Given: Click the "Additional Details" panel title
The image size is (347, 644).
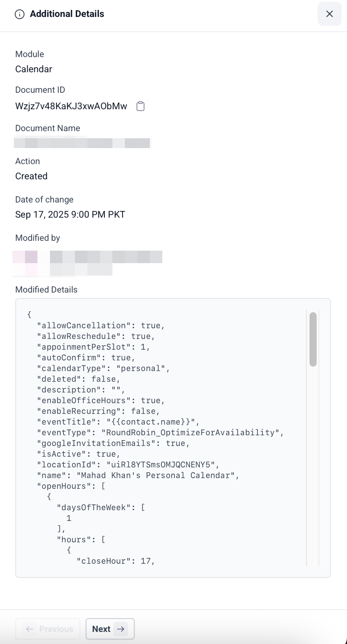Looking at the screenshot, I should (67, 14).
